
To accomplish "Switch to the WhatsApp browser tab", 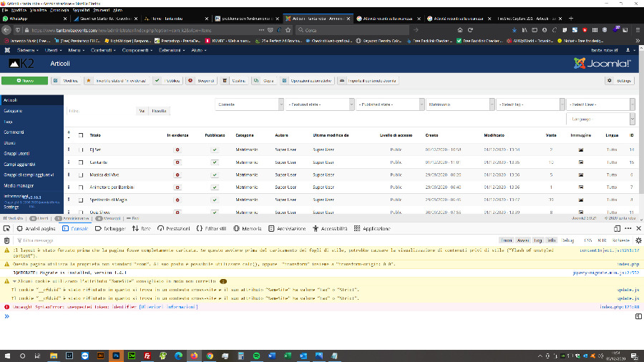I will (x=34, y=19).
